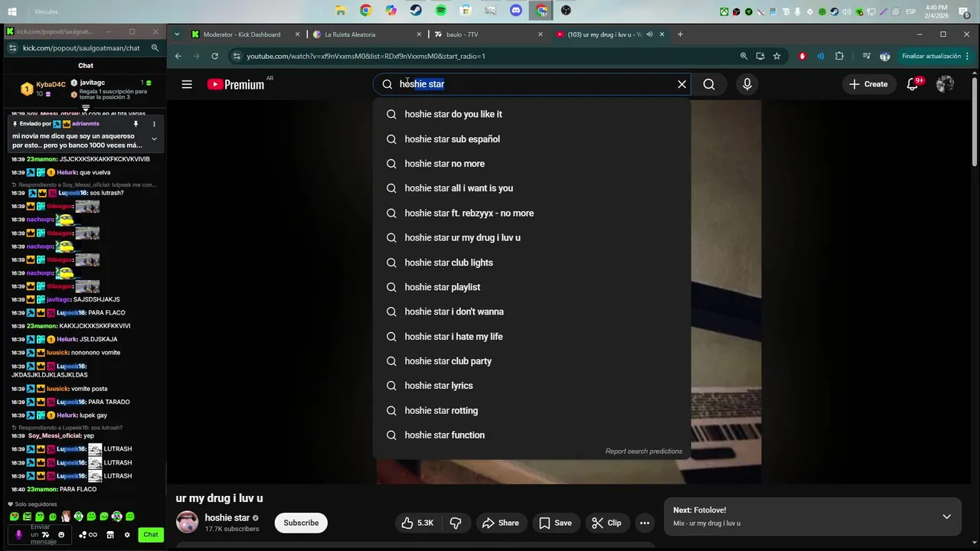Open a new Chrome tab

(680, 34)
